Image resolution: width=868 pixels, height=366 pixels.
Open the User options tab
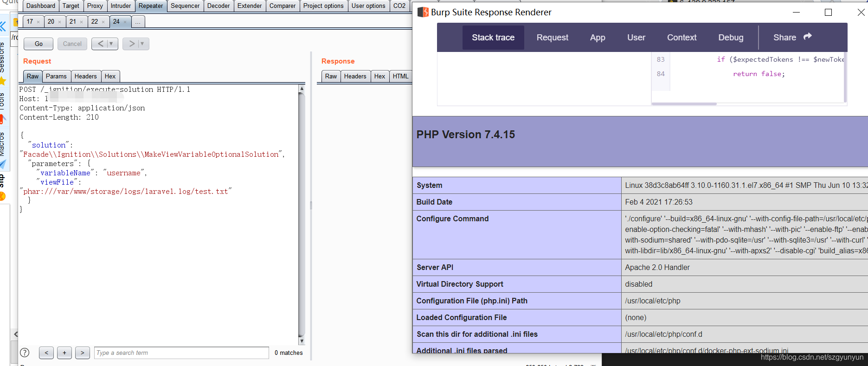(368, 6)
